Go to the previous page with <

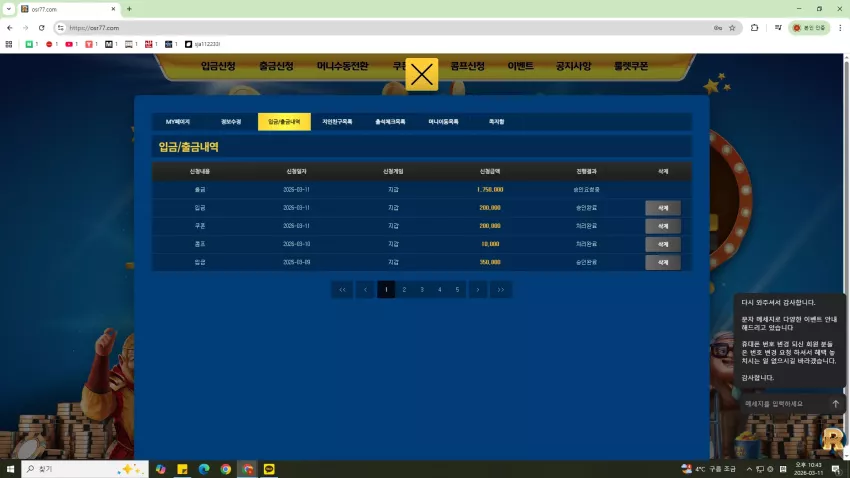pyautogui.click(x=365, y=289)
